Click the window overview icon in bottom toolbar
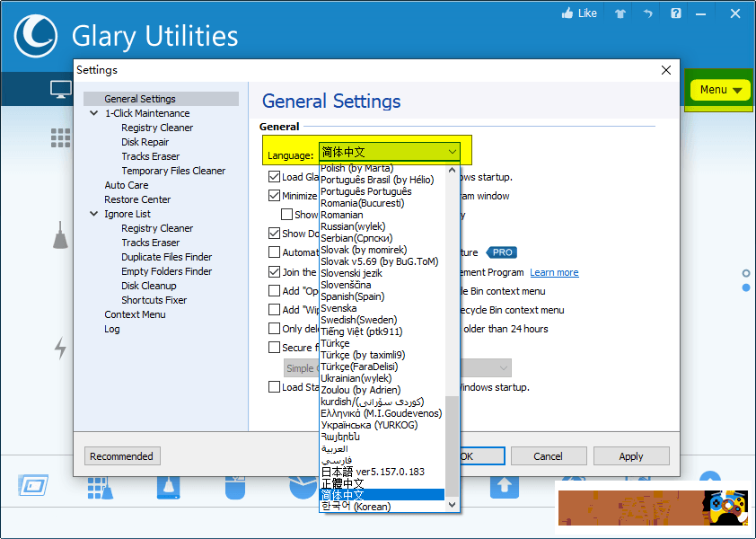756x539 pixels. click(33, 485)
